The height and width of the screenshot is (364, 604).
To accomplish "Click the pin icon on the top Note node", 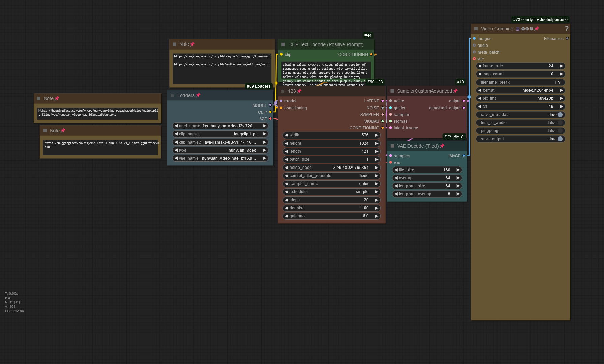I will pyautogui.click(x=192, y=44).
